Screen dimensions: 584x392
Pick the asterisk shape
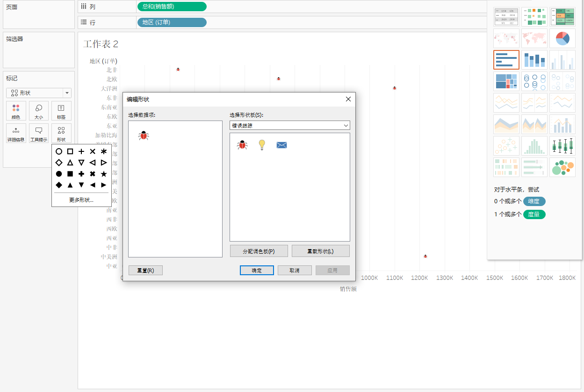(x=104, y=151)
